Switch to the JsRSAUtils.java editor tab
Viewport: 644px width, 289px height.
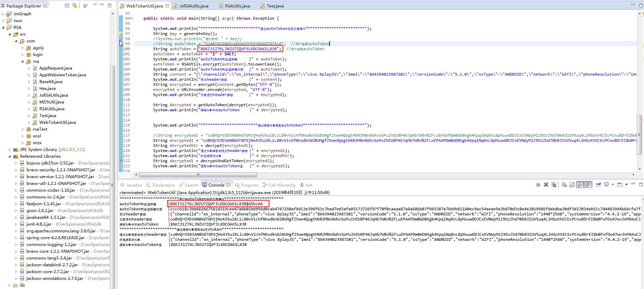(x=191, y=6)
